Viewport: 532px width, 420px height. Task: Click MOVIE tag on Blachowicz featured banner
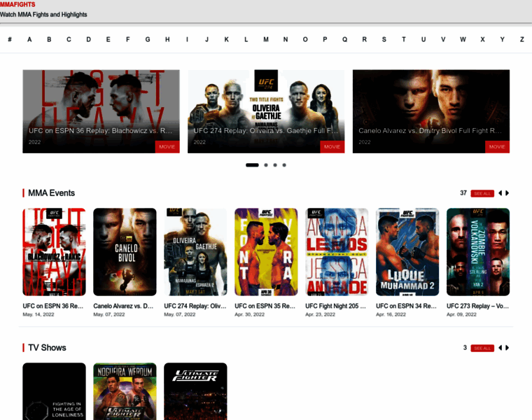point(167,147)
